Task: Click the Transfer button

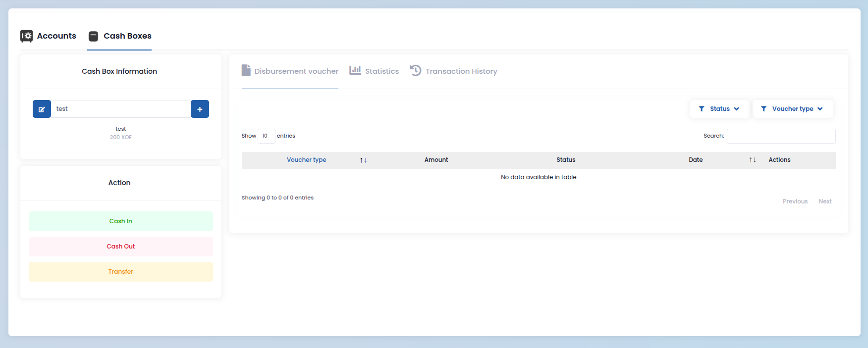Action: click(x=121, y=272)
